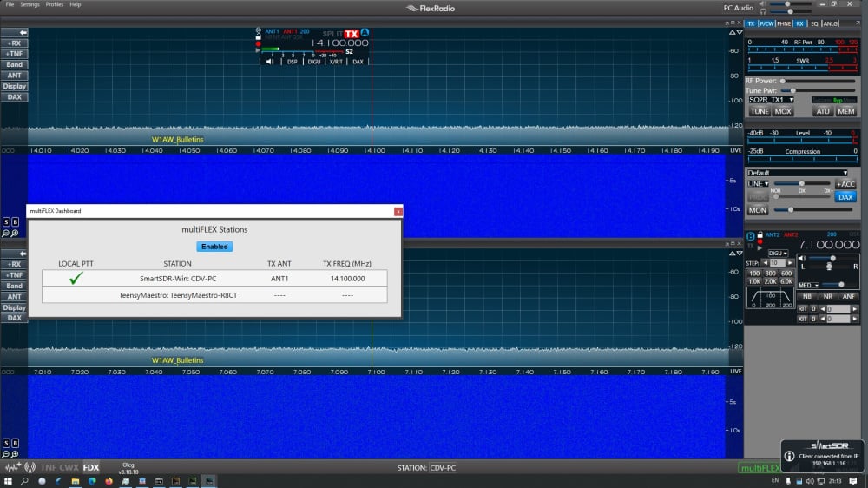Image resolution: width=868 pixels, height=488 pixels.
Task: Open the Help menu
Action: pyautogui.click(x=76, y=4)
